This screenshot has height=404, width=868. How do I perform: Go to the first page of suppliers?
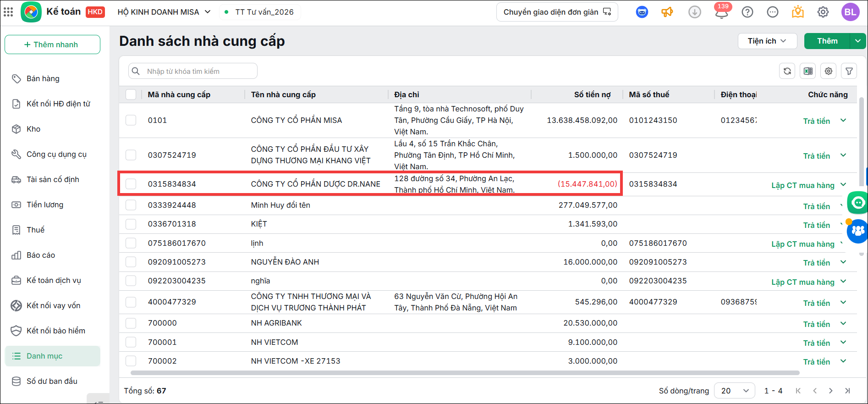798,391
